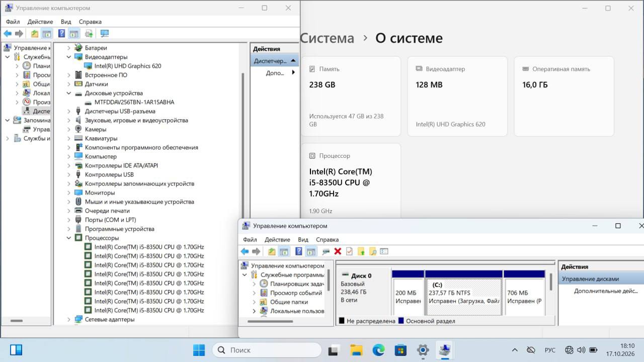Open Файл menu in Device Manager window
Screen dimensions: 644x362
coord(13,22)
